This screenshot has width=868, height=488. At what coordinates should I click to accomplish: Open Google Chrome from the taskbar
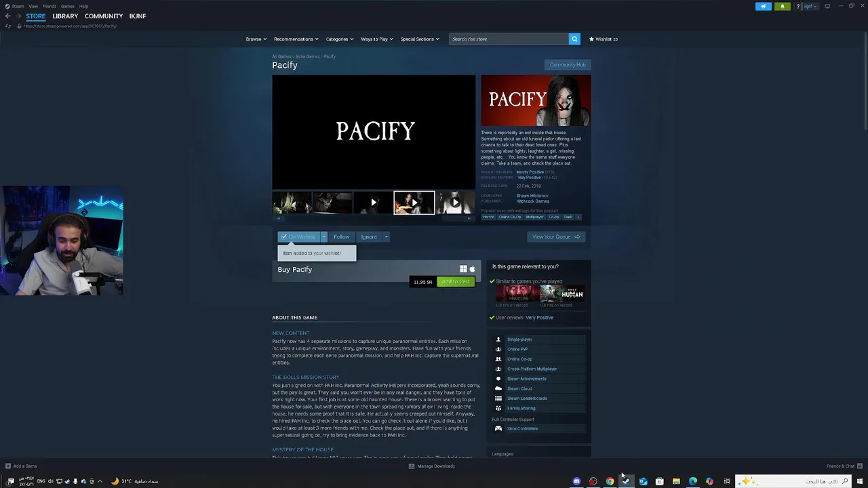click(610, 481)
